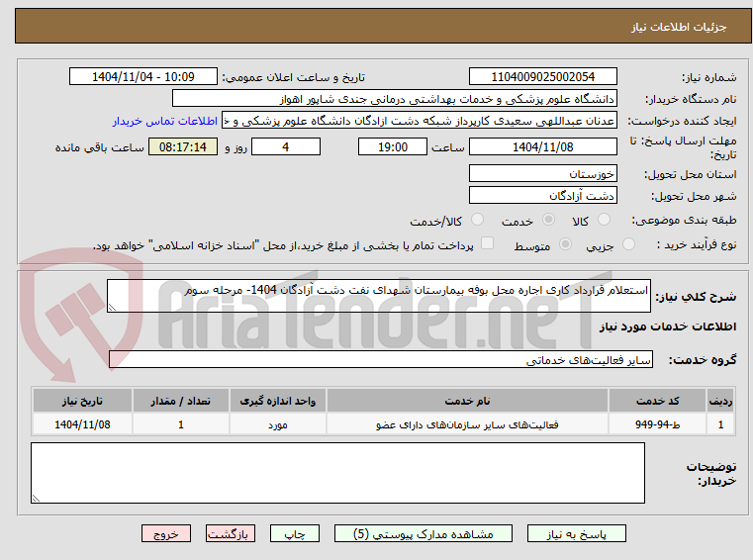Click the نوع فرآیند خرید label
The height and width of the screenshot is (560, 753).
[x=697, y=244]
